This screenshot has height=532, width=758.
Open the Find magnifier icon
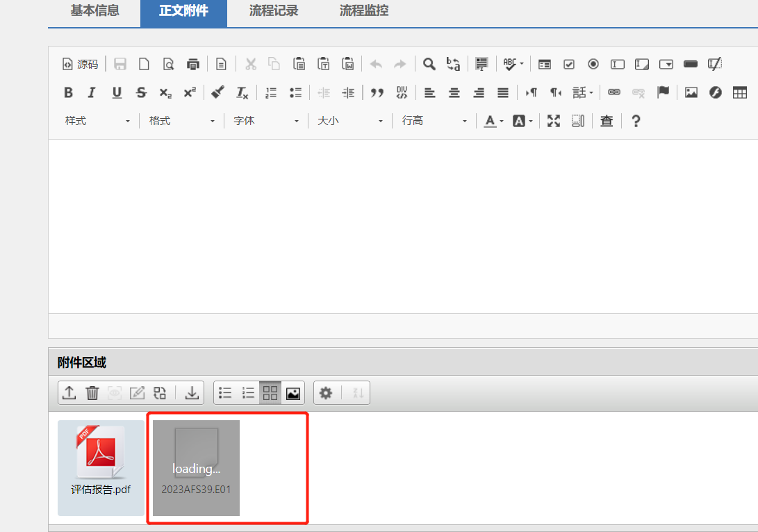pos(429,64)
